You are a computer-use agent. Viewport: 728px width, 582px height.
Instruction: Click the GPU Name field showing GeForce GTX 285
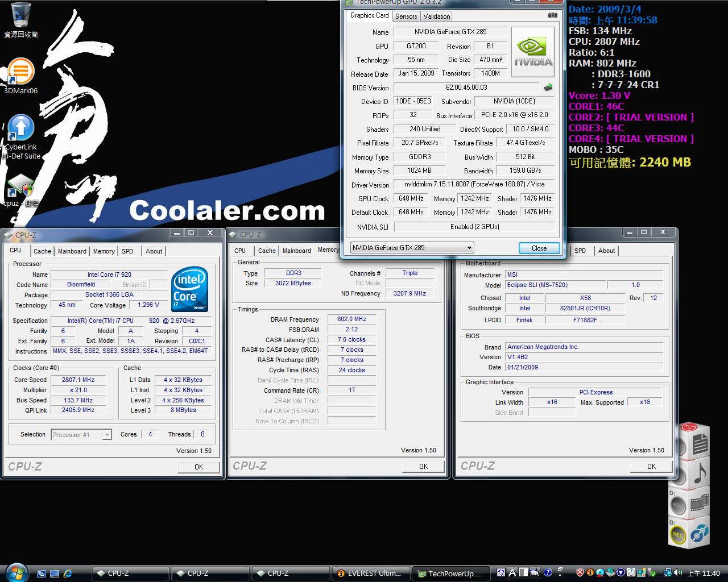(x=449, y=32)
